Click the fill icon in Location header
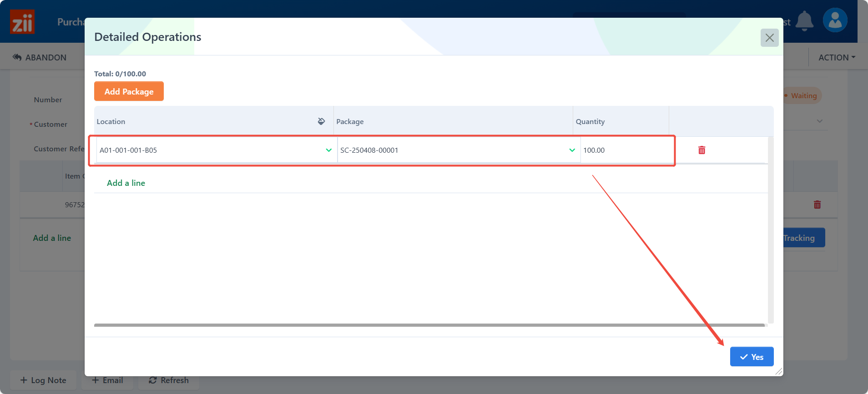Screen dimensions: 868x394 (x=321, y=121)
